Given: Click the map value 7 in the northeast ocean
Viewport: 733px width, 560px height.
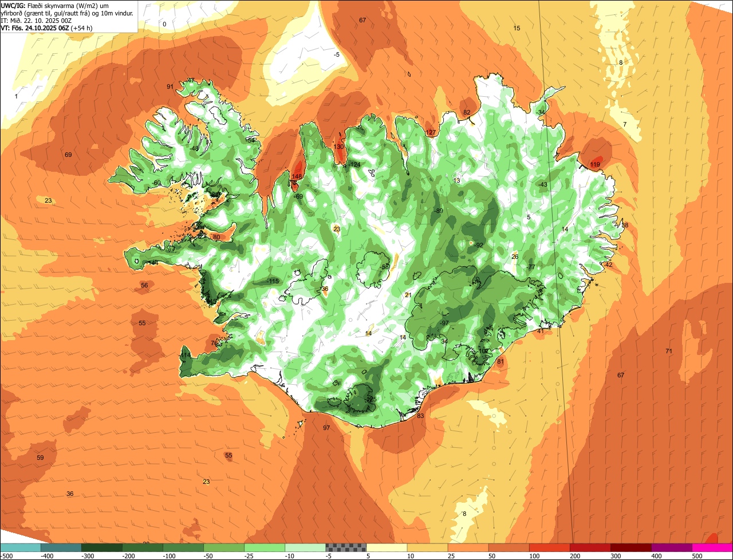Looking at the screenshot, I should pos(625,125).
